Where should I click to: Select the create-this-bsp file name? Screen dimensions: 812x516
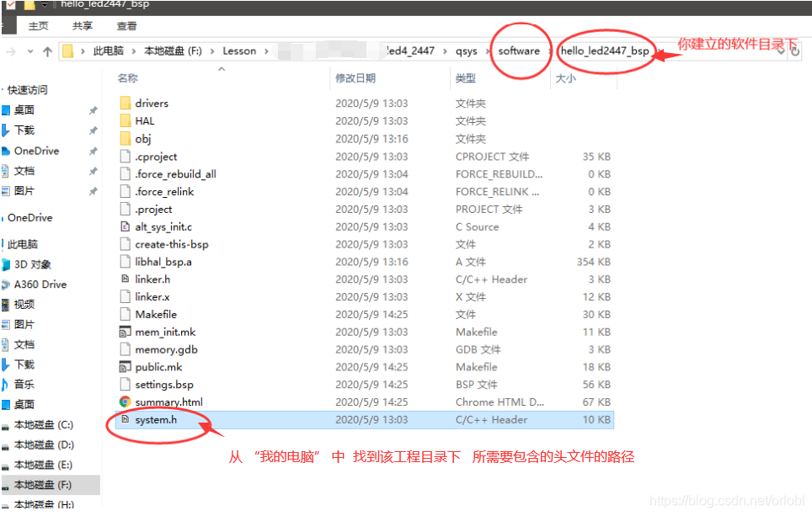pyautogui.click(x=172, y=244)
